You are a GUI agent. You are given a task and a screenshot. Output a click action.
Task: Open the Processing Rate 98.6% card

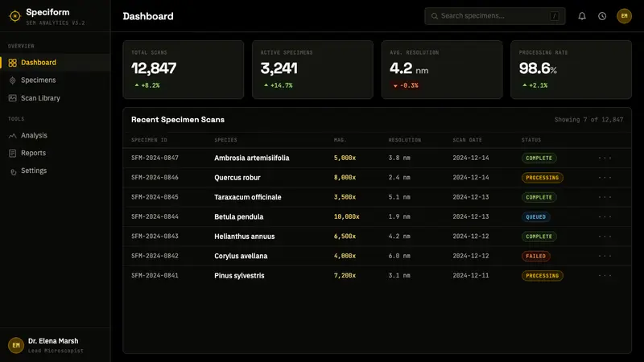point(571,69)
